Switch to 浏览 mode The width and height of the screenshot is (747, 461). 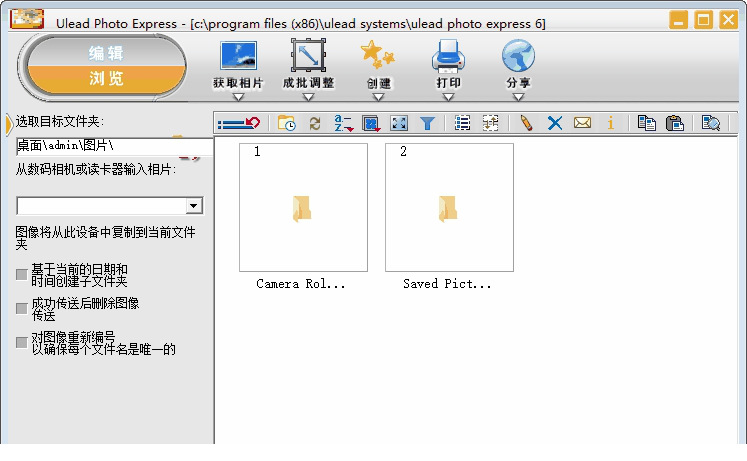(106, 79)
